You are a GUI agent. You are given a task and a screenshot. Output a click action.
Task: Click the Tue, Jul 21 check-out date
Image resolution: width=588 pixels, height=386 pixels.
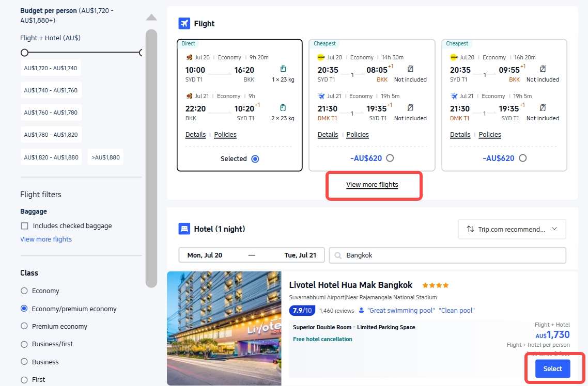300,255
